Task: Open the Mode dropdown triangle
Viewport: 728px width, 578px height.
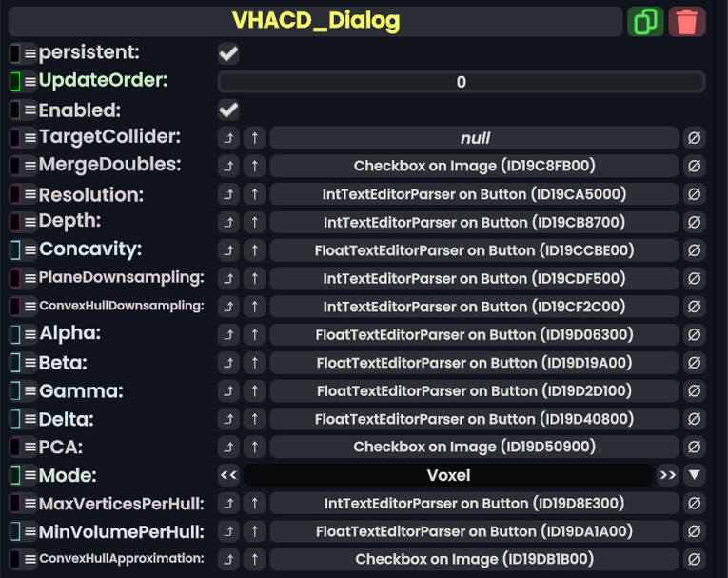Action: (x=694, y=475)
